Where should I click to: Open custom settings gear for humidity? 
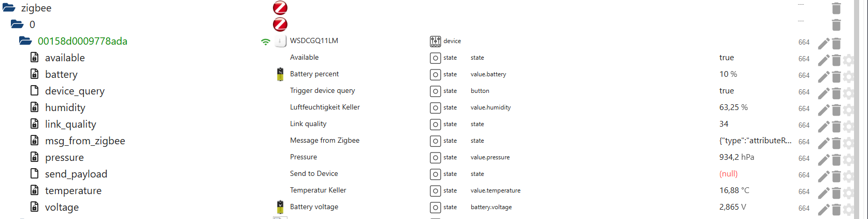click(x=848, y=110)
